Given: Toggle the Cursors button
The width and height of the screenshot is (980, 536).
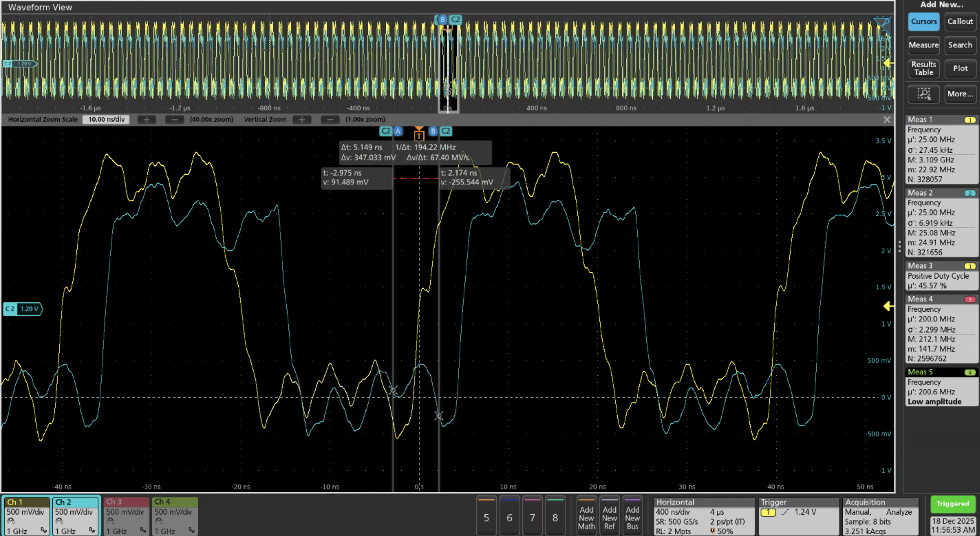Looking at the screenshot, I should point(923,21).
